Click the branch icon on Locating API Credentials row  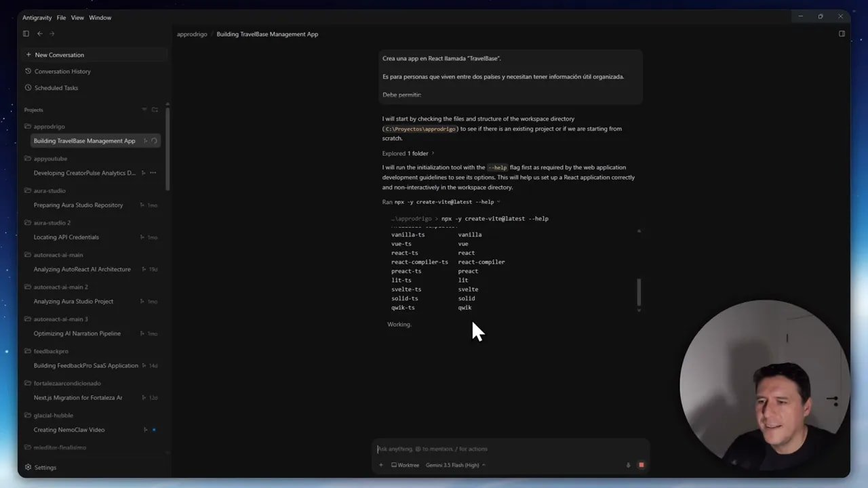pyautogui.click(x=142, y=237)
